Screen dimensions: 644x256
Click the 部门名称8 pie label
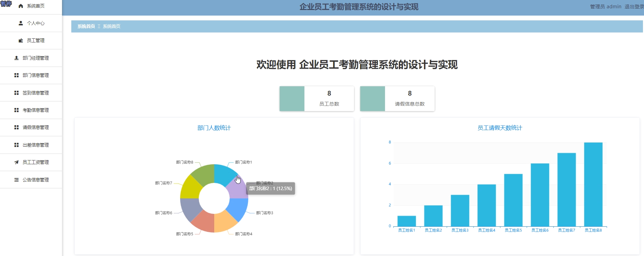tap(185, 162)
